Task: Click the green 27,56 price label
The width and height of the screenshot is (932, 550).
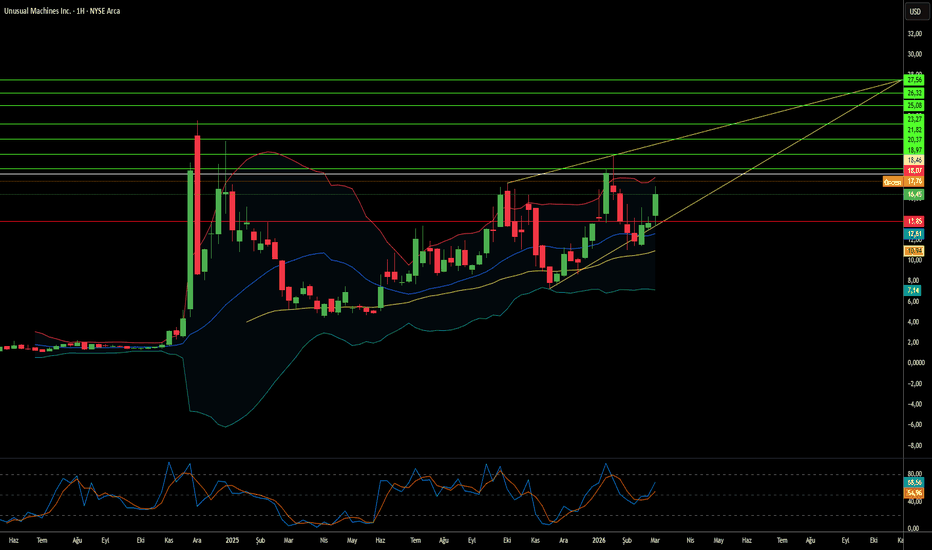Action: (914, 79)
